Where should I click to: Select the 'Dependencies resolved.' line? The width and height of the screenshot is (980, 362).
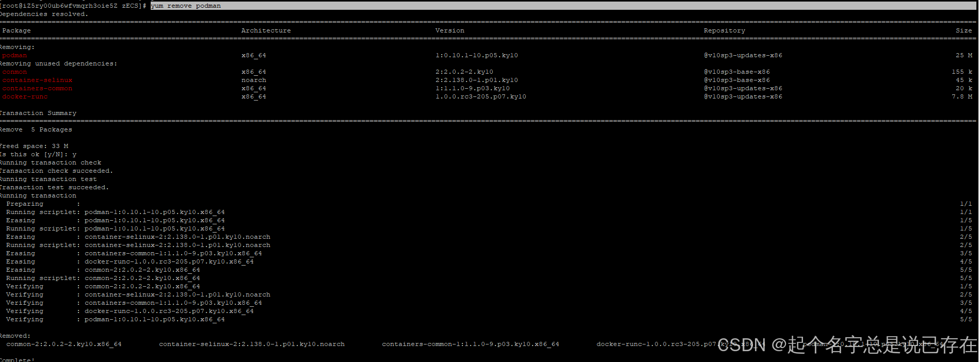(x=44, y=14)
